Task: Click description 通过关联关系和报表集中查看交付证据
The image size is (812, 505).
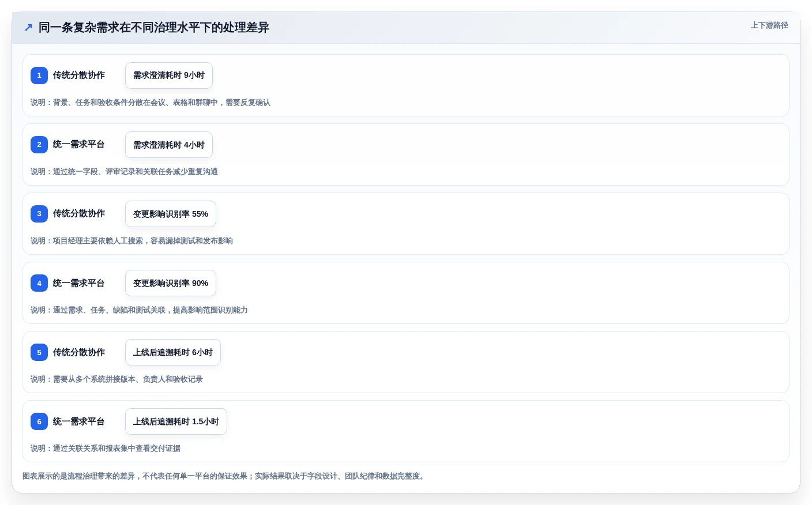Action: tap(106, 449)
